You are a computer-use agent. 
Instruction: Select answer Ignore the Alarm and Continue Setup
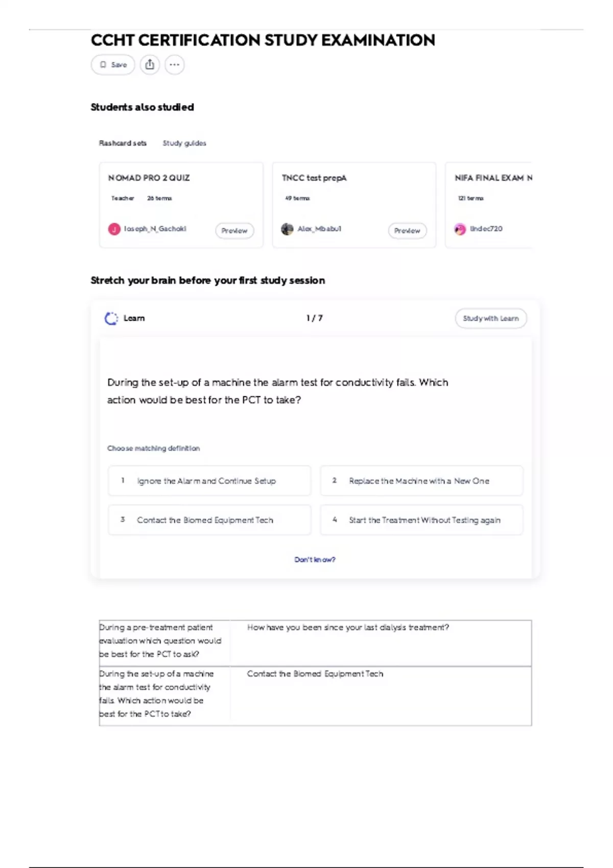(209, 480)
